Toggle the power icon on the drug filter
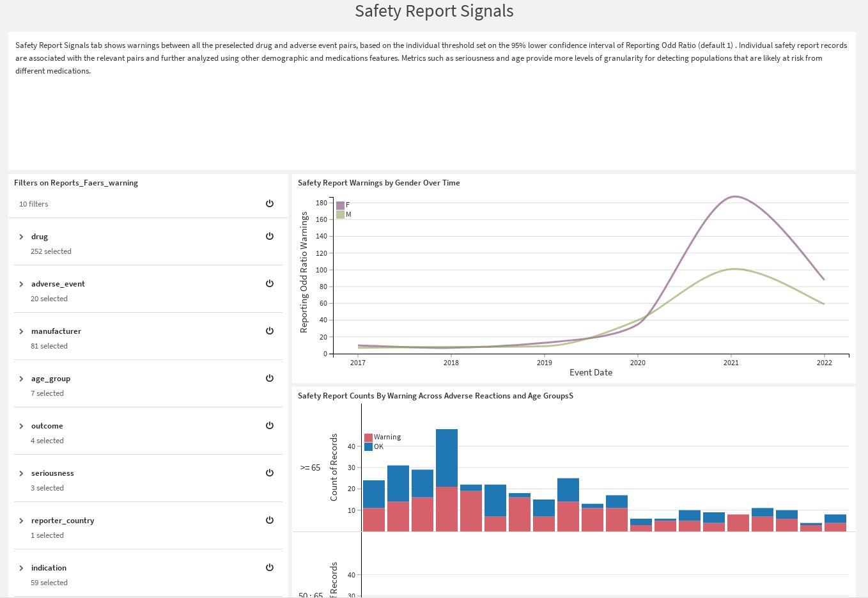This screenshot has height=598, width=868. click(x=270, y=236)
